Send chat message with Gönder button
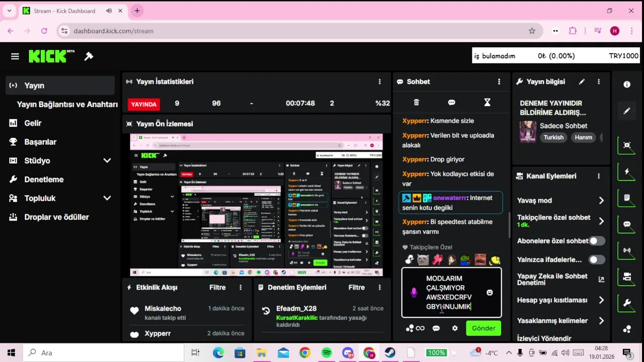 click(x=484, y=328)
